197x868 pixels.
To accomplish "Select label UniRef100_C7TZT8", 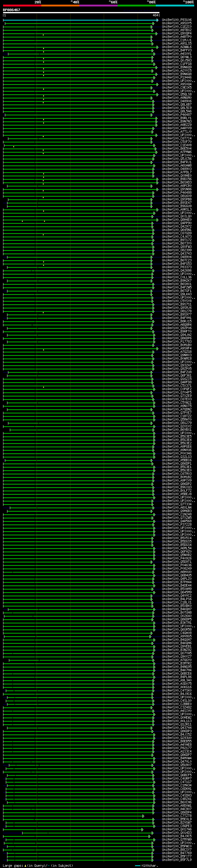I will pos(177,816).
